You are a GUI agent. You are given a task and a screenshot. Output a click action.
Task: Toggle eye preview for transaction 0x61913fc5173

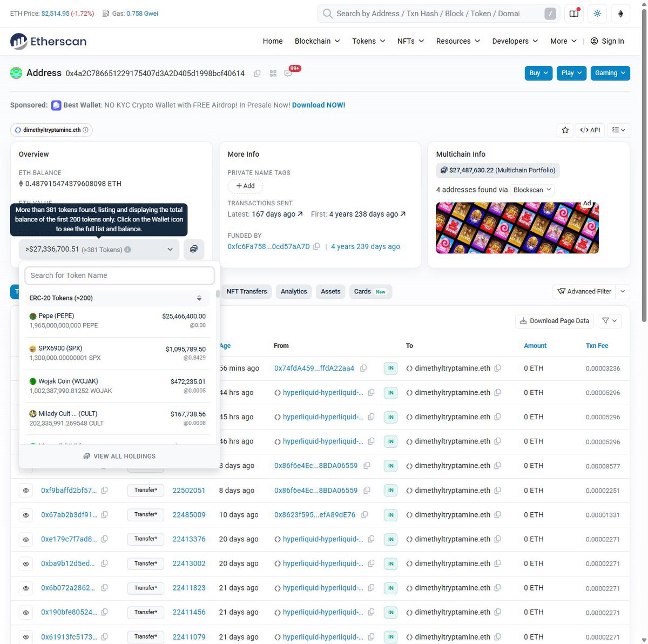click(x=25, y=637)
